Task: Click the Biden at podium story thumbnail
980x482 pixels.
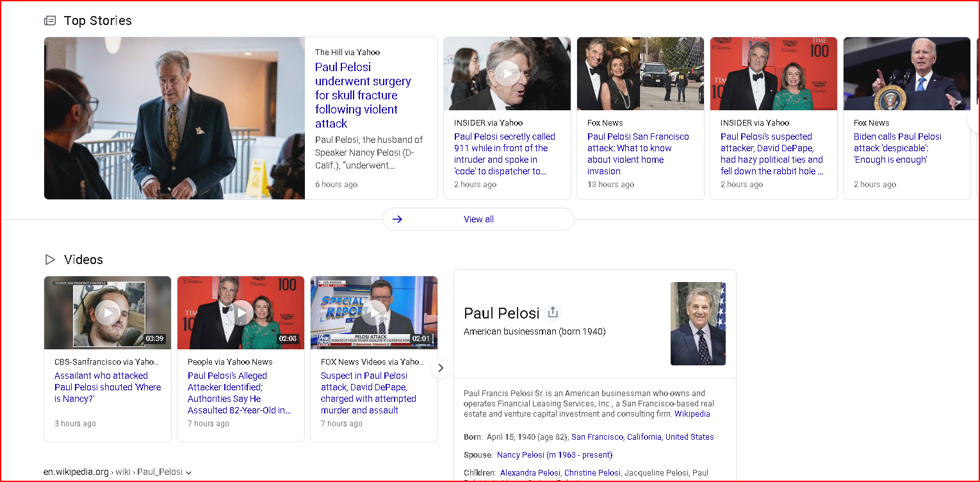Action: (x=907, y=74)
